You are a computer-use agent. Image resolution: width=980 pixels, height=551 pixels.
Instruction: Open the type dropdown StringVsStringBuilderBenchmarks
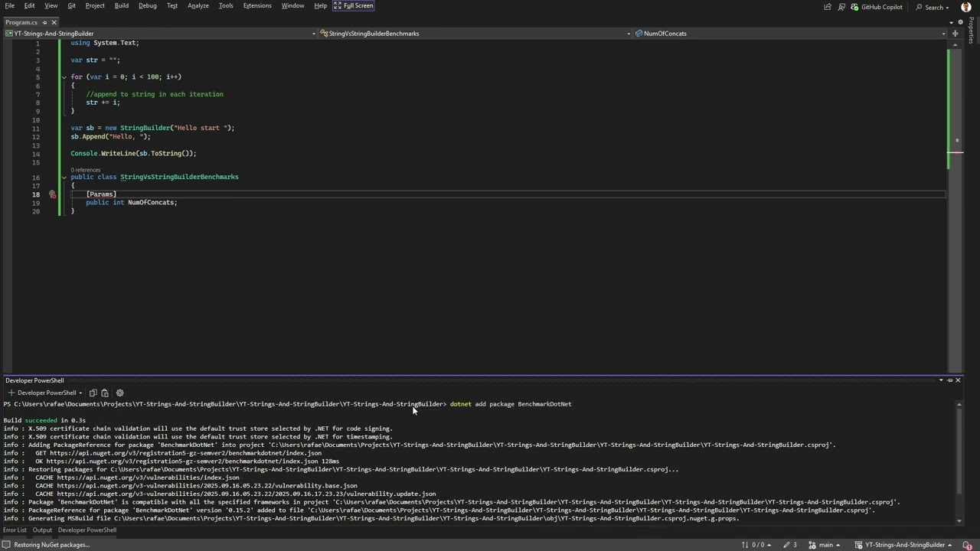(475, 34)
